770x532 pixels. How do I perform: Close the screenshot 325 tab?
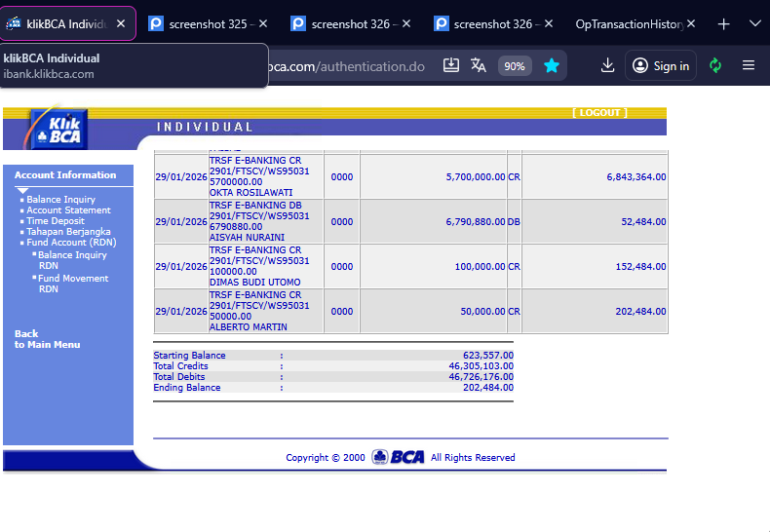[x=263, y=23]
